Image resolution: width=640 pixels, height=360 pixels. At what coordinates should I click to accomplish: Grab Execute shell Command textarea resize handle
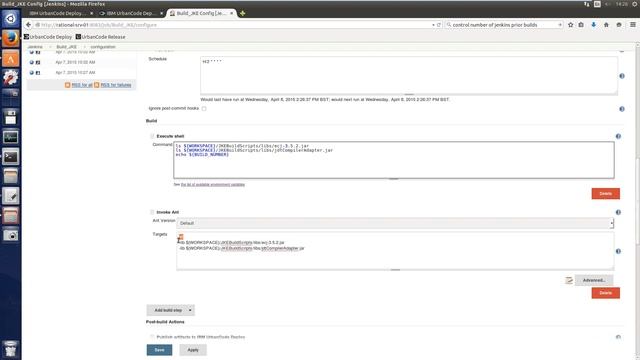click(393, 179)
